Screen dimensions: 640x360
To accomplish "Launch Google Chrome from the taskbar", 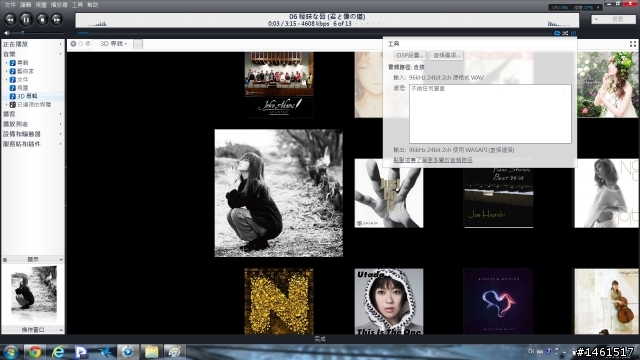I will click(35, 351).
